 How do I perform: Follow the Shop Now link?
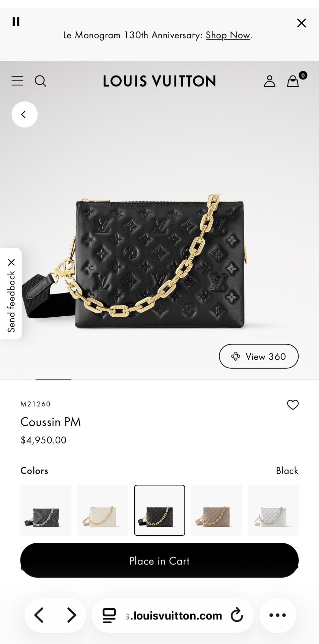[228, 35]
